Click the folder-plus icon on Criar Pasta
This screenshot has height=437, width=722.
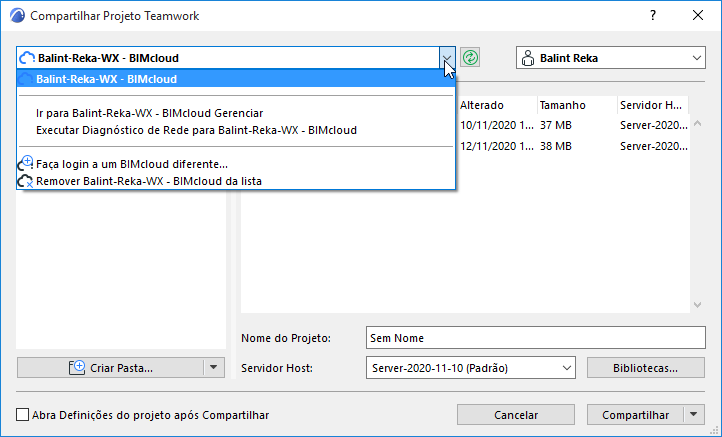(x=77, y=367)
